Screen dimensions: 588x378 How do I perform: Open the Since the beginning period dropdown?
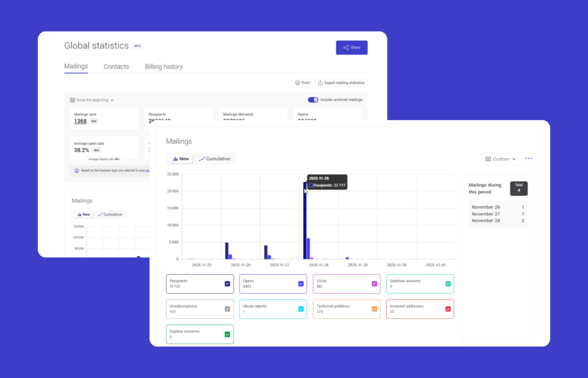click(91, 100)
